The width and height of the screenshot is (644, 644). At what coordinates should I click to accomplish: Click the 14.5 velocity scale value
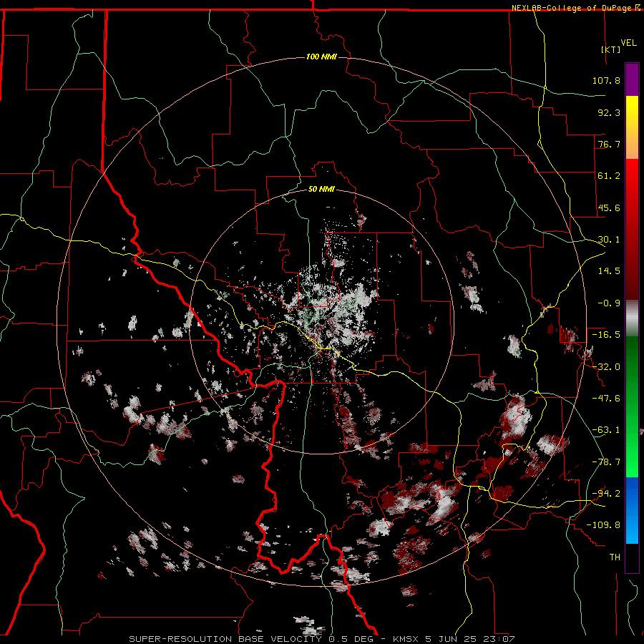pos(609,271)
